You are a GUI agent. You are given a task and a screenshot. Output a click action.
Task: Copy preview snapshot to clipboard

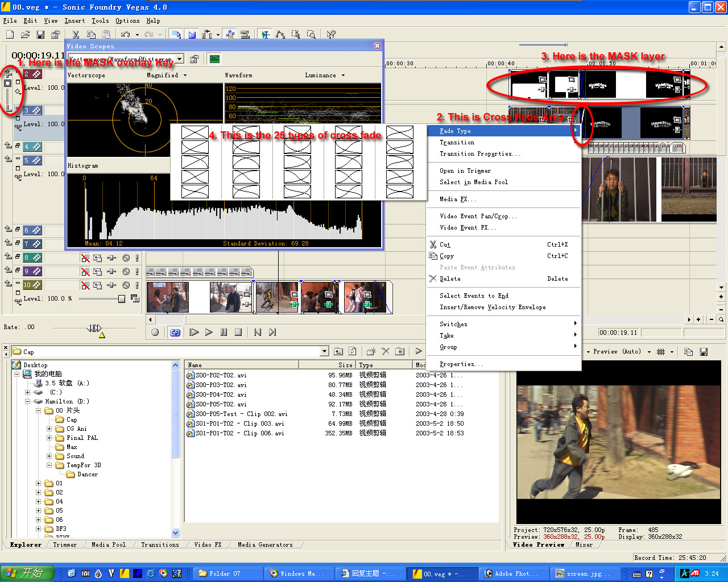(x=688, y=352)
